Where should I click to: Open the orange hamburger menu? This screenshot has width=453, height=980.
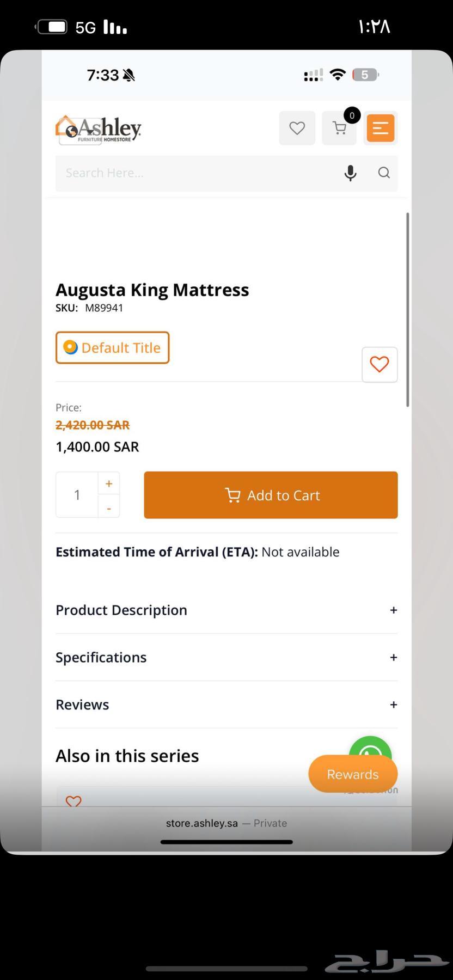coord(381,128)
